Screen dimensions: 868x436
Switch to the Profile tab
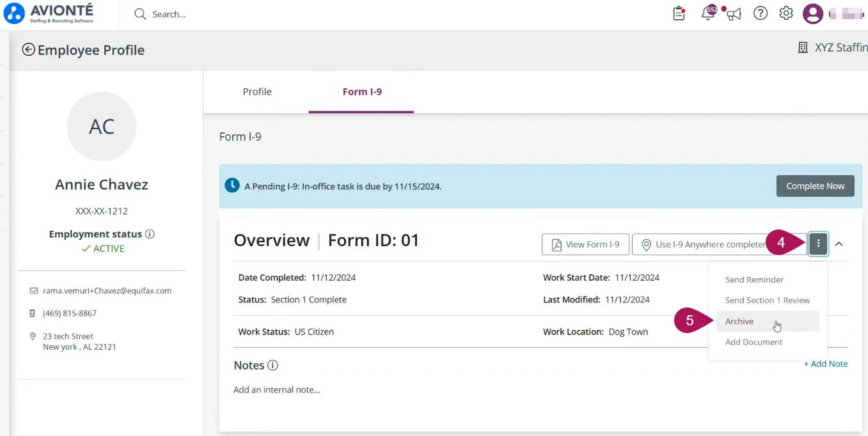point(257,91)
